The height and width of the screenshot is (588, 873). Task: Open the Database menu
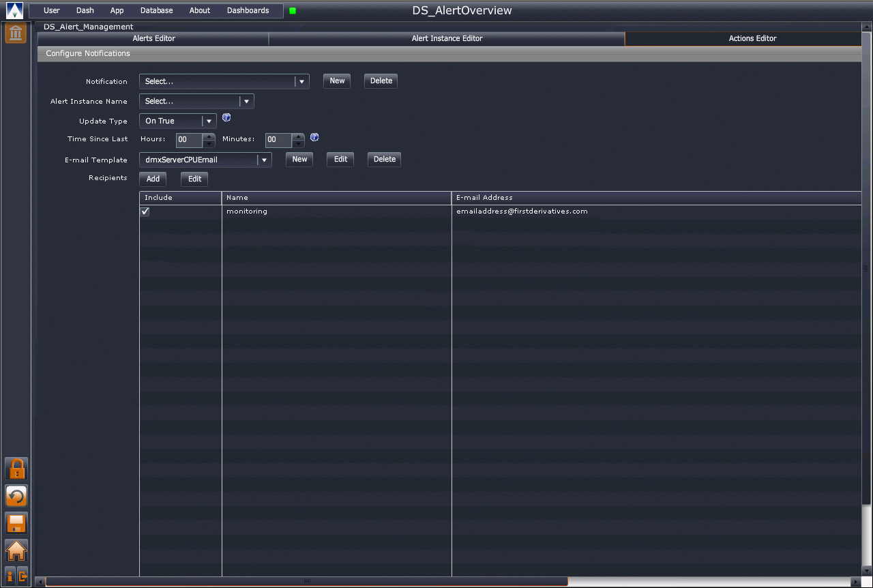[157, 10]
